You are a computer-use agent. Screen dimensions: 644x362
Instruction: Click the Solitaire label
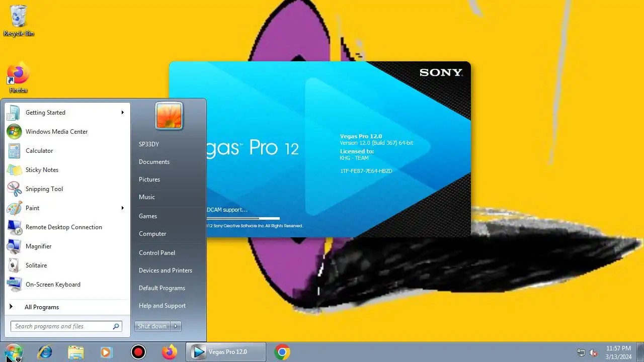click(36, 265)
